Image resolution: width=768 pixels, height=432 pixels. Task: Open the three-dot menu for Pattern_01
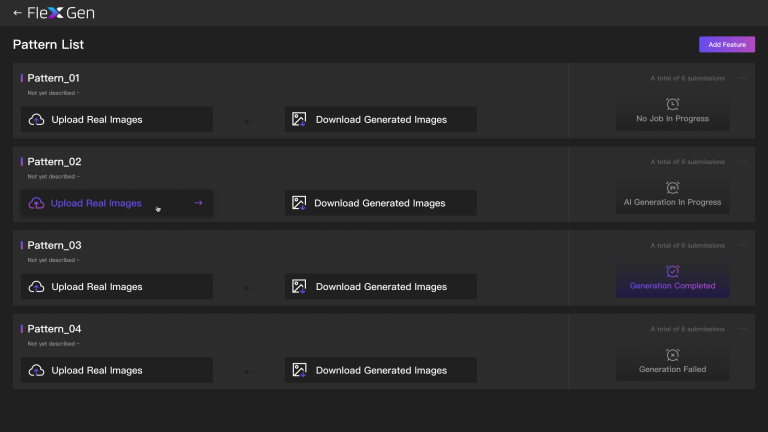742,78
